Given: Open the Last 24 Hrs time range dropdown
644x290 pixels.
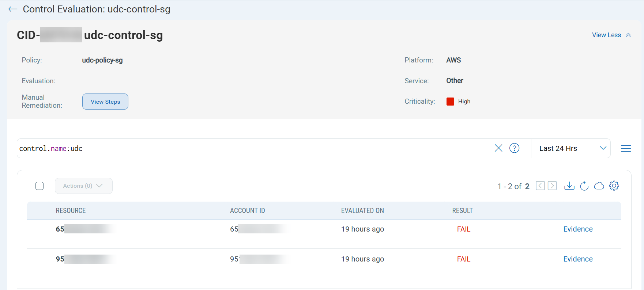Looking at the screenshot, I should coord(571,148).
